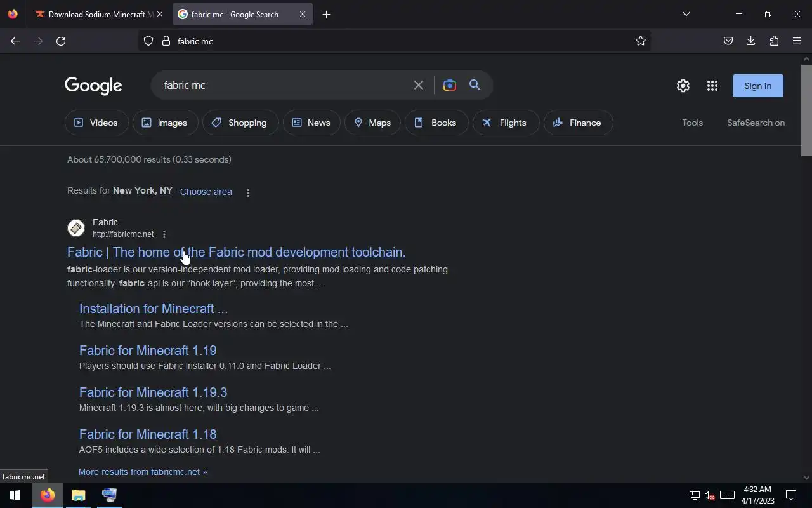Go to Google homepage via logo
This screenshot has width=812, height=508.
pos(93,86)
